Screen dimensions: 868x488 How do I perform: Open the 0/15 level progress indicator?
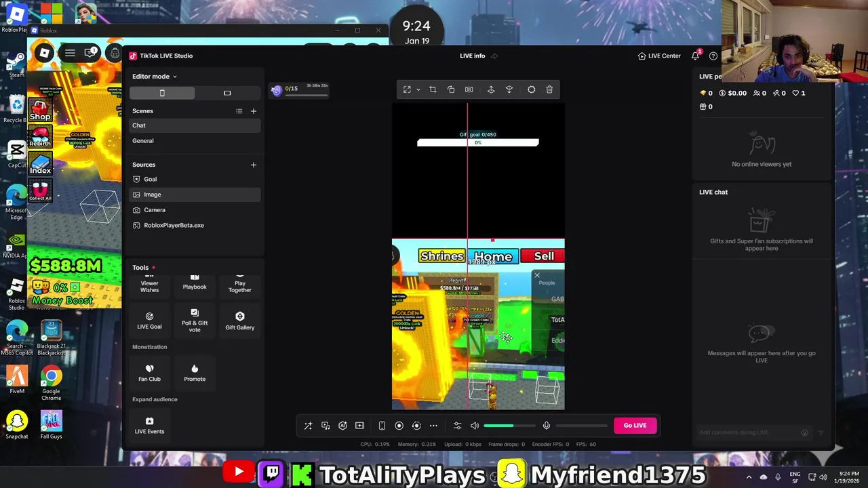pyautogui.click(x=299, y=90)
